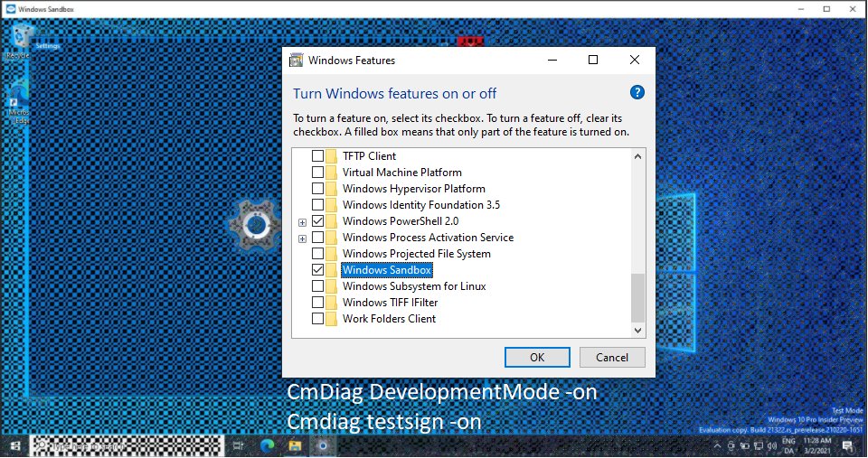Select the Windows TIFF IFilter label
Viewport: 868px width, 458px height.
(390, 303)
